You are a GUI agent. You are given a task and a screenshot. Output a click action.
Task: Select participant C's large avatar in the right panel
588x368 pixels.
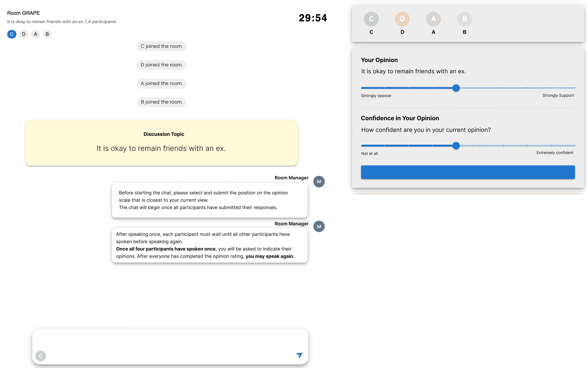(x=371, y=19)
